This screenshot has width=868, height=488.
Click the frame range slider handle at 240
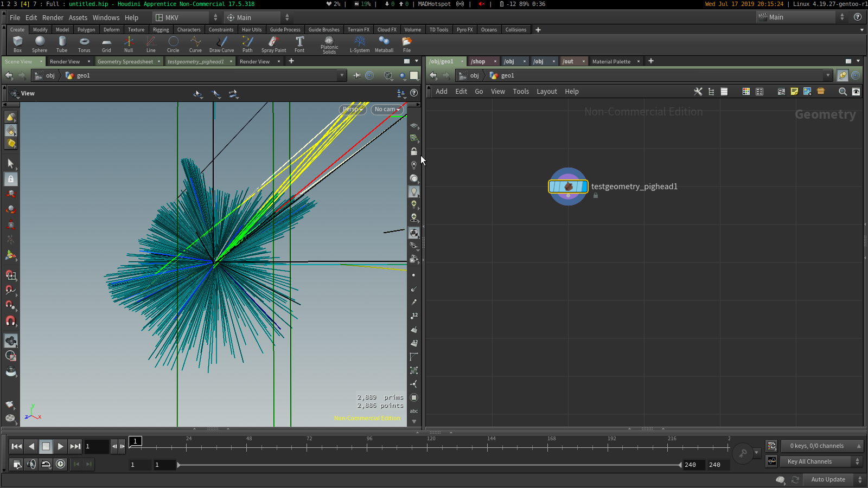pyautogui.click(x=680, y=465)
